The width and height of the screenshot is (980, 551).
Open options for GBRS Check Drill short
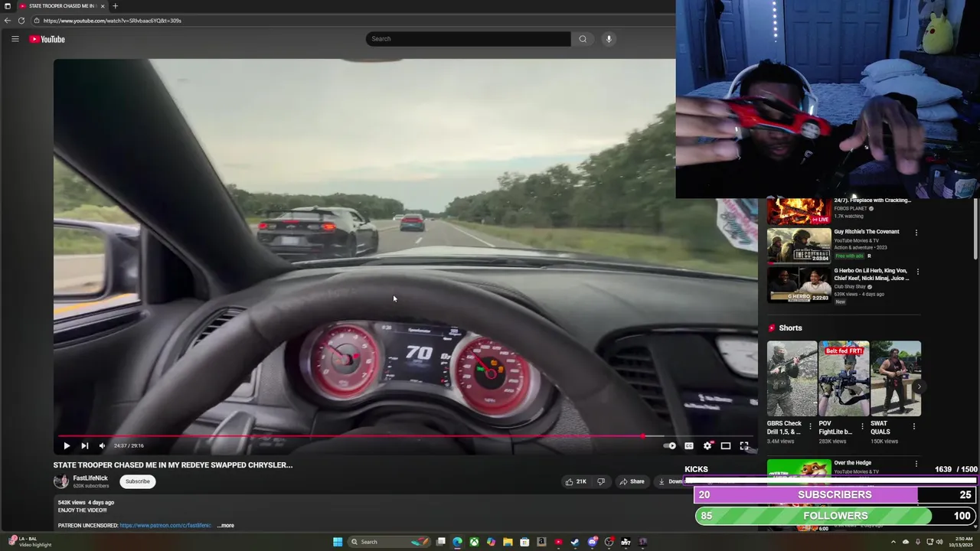click(810, 426)
